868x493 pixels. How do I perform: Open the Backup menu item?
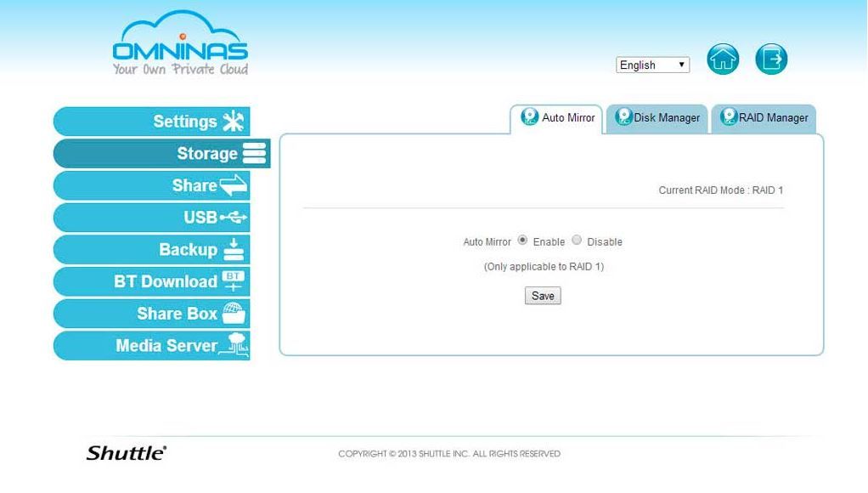tap(188, 250)
